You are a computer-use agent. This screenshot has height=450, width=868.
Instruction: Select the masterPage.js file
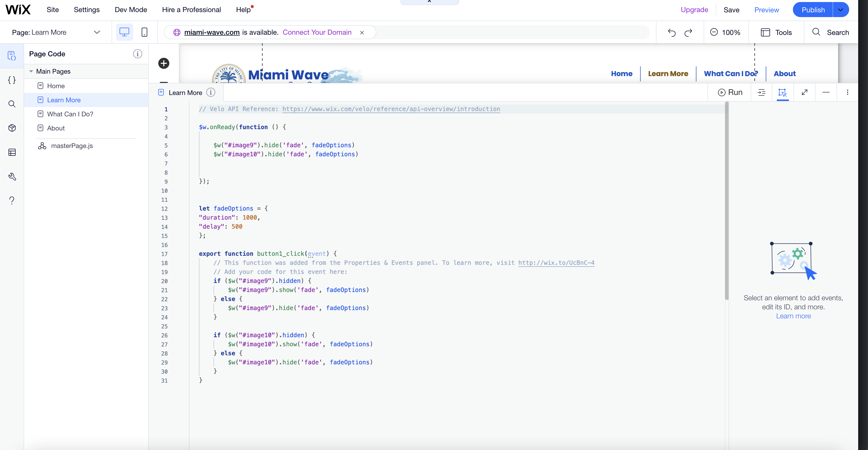click(72, 146)
